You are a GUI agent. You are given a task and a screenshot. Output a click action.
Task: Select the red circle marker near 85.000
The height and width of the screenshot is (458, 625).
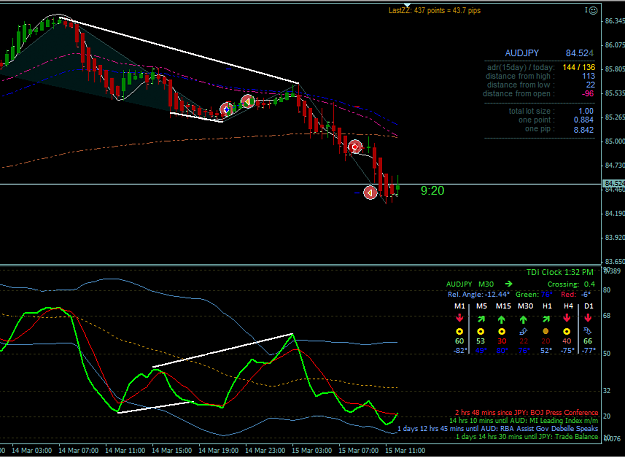(x=355, y=147)
